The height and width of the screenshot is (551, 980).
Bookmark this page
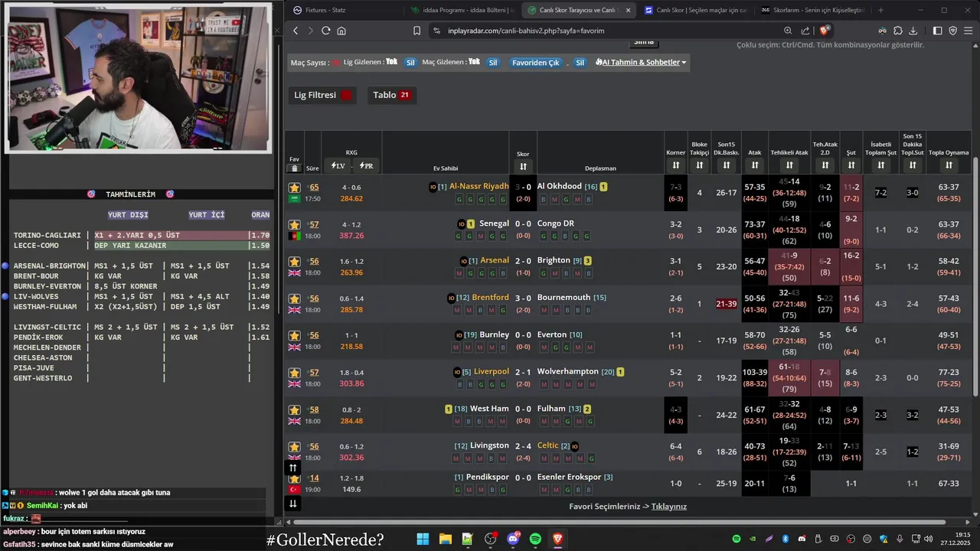(416, 31)
